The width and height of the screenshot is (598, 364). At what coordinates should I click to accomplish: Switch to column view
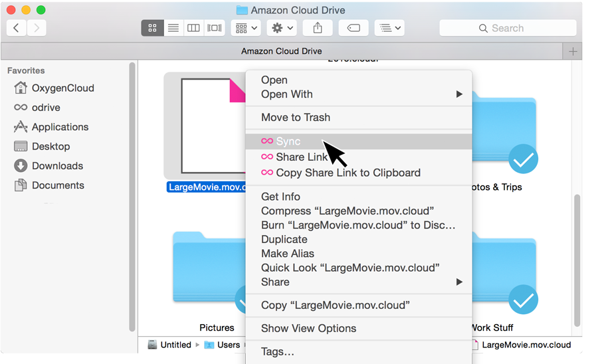click(x=194, y=28)
